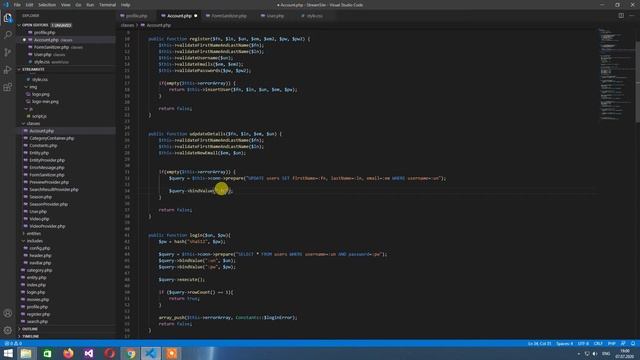Open logo.png in the img folder
The height and width of the screenshot is (360, 640).
click(x=40, y=94)
